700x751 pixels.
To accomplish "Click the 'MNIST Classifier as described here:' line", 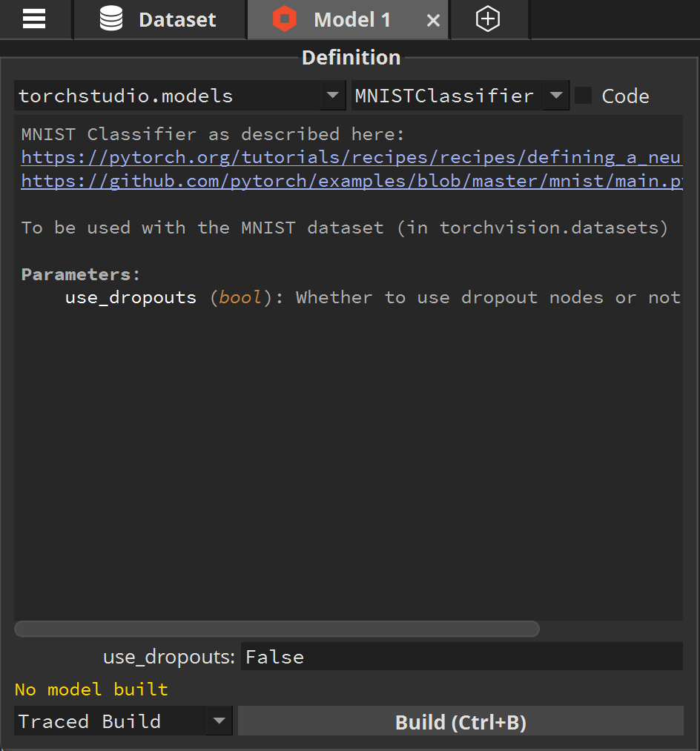I will (x=213, y=134).
